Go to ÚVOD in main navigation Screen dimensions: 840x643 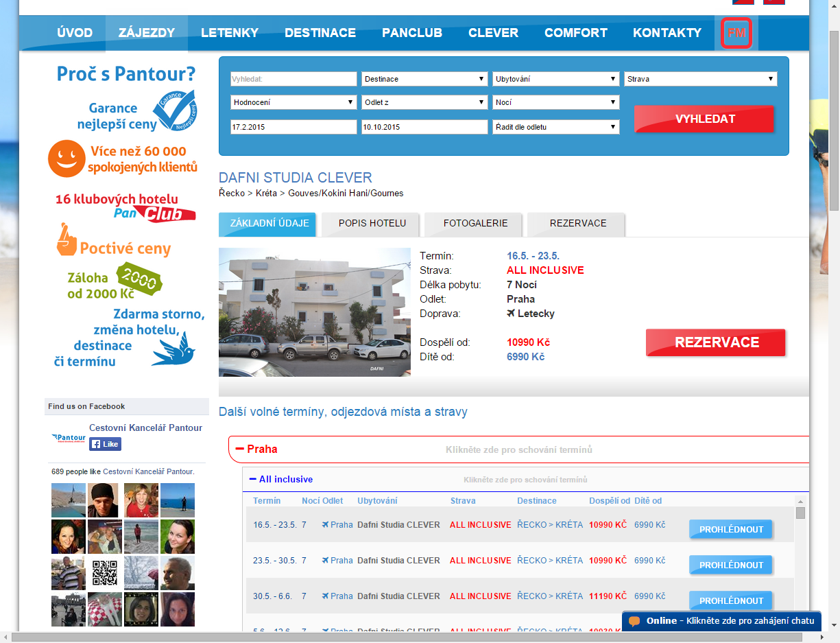pyautogui.click(x=74, y=32)
